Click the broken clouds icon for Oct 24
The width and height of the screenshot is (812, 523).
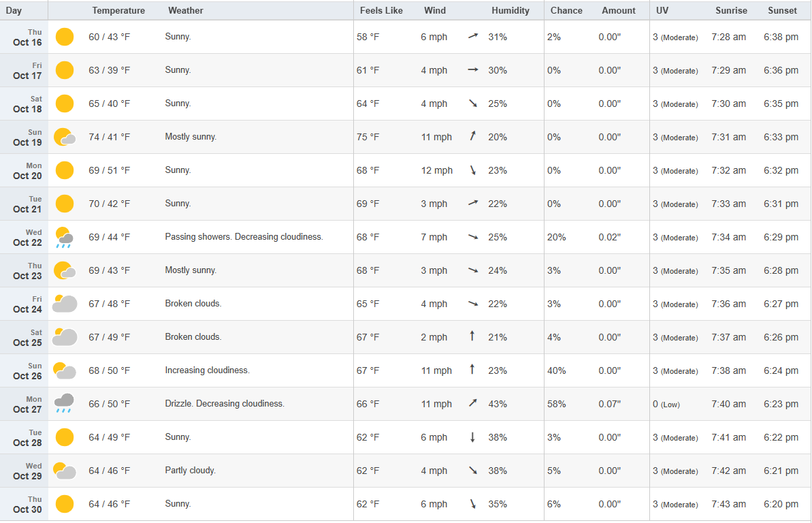coord(65,304)
